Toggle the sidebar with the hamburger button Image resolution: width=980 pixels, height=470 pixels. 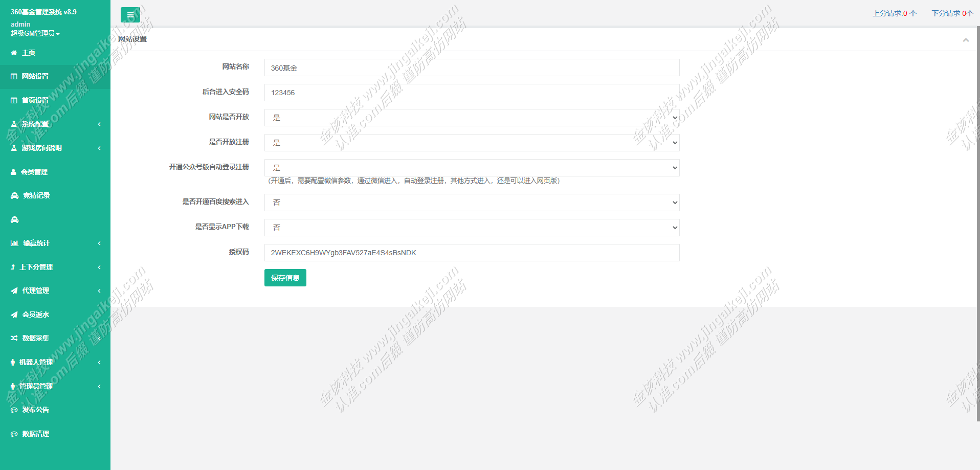[x=130, y=15]
